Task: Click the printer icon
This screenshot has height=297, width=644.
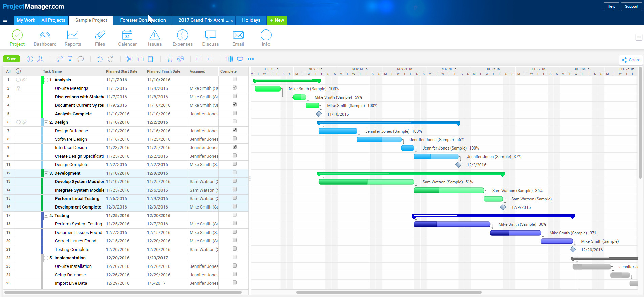Action: coord(240,59)
